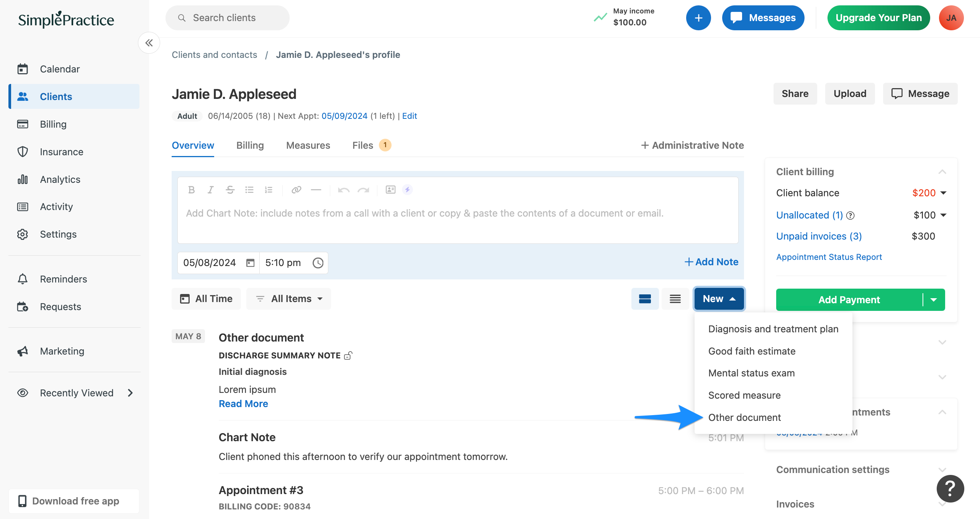This screenshot has width=980, height=519.
Task: Expand the Client balance amount dropdown
Action: point(942,193)
